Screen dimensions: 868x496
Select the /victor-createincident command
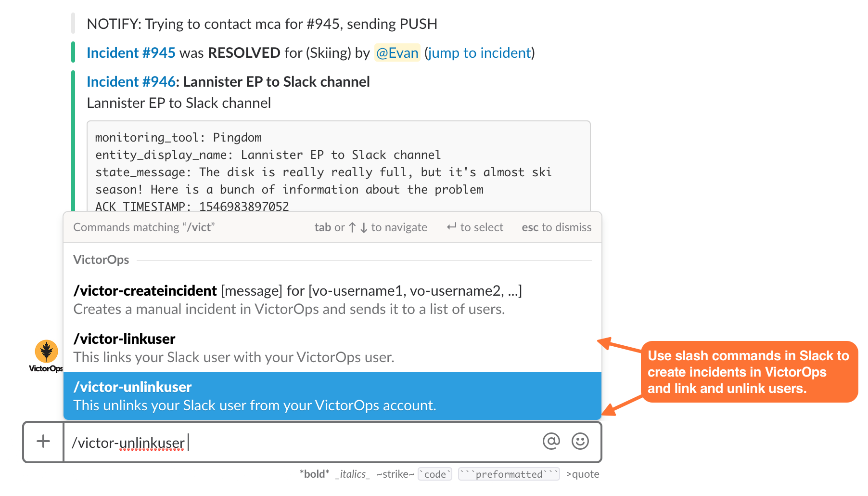point(332,300)
